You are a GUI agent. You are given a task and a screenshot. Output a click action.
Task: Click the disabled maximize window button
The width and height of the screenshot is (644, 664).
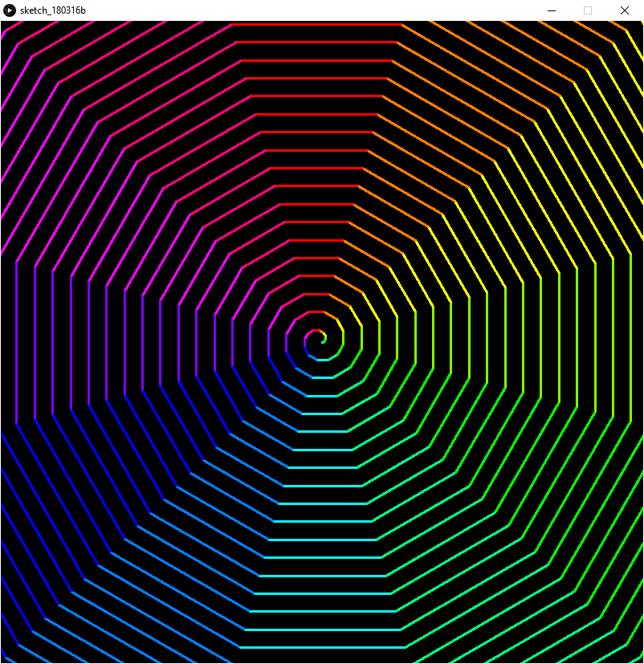588,10
